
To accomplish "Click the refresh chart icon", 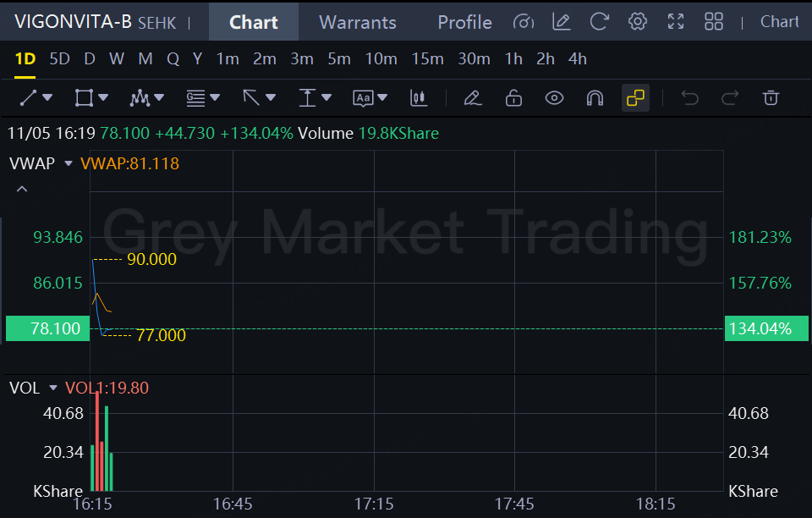I will pyautogui.click(x=599, y=22).
